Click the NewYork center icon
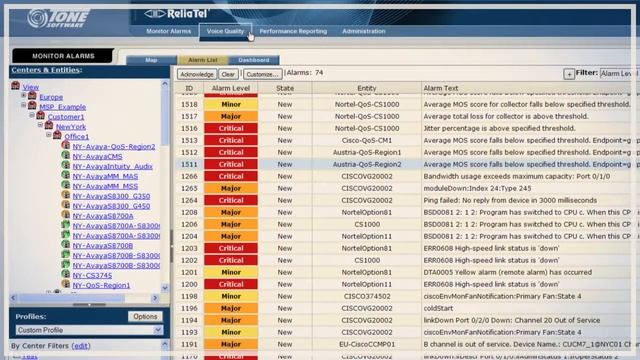The height and width of the screenshot is (360, 640). 49,125
